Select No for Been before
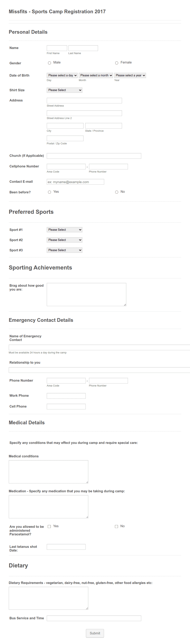Screen dimensions: 190x644 point(116,192)
